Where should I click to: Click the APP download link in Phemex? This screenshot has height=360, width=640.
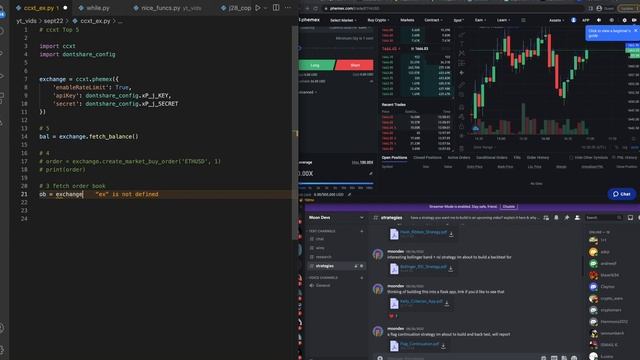585,20
